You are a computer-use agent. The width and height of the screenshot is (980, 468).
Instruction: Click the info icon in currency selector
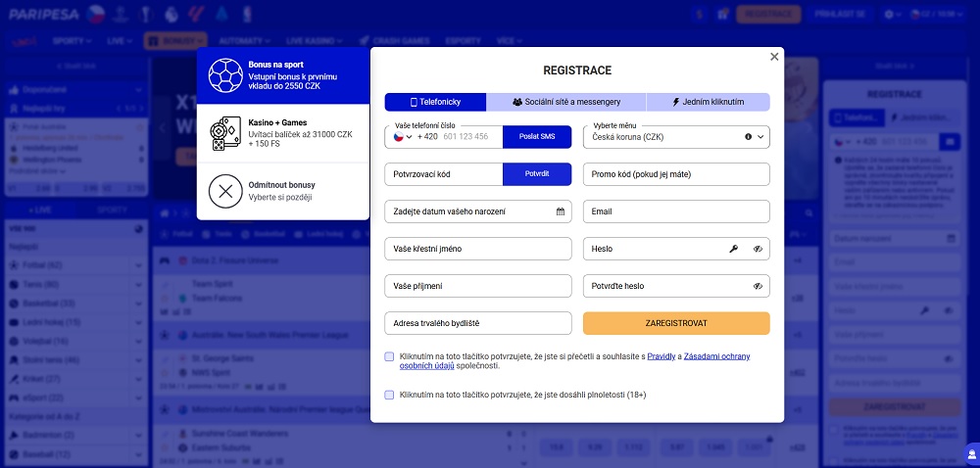click(x=748, y=137)
